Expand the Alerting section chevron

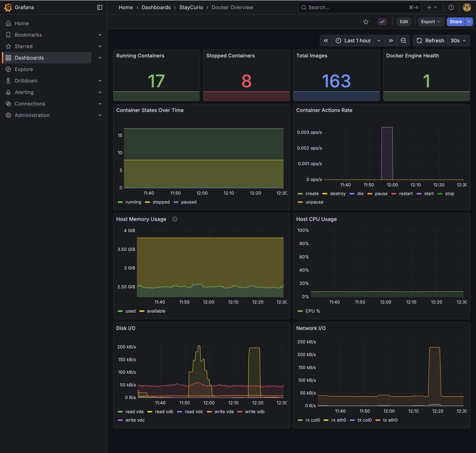click(100, 92)
